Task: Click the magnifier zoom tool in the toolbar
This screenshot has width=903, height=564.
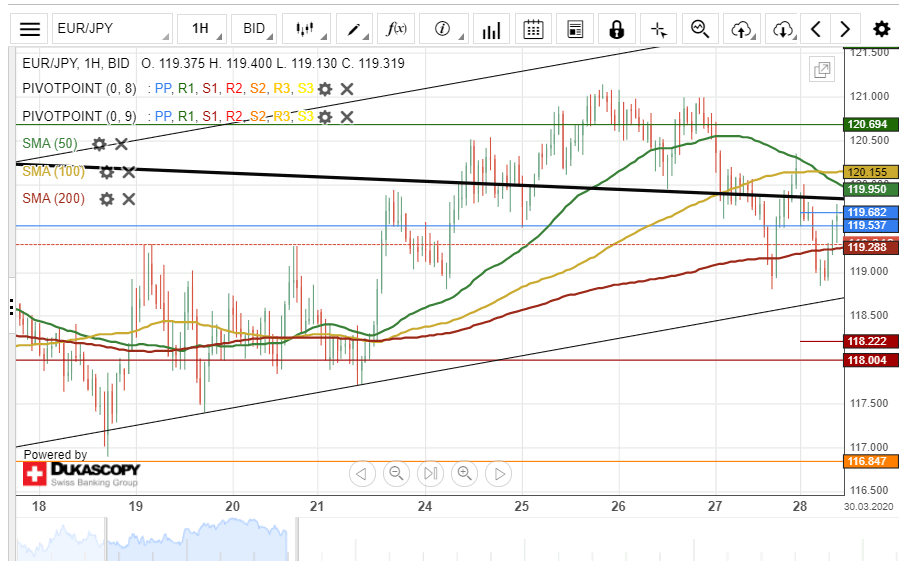Action: pyautogui.click(x=700, y=29)
